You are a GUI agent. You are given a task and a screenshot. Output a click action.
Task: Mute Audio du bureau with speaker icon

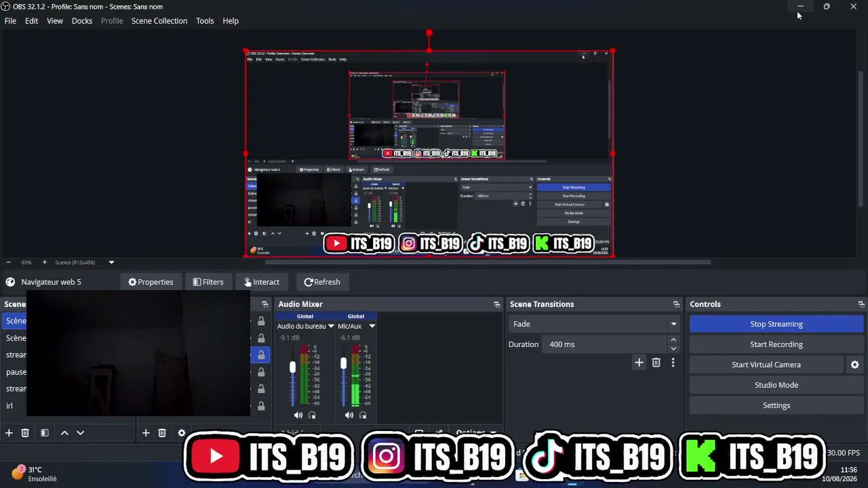point(298,415)
